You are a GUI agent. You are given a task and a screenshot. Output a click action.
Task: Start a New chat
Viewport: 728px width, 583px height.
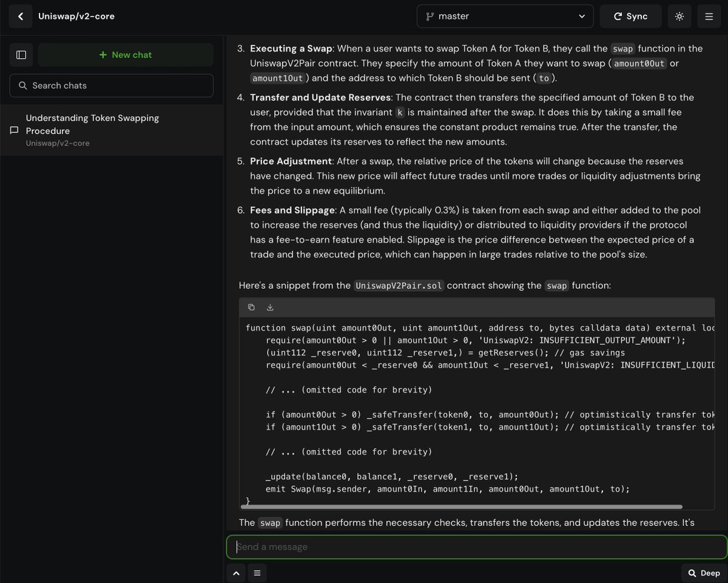[x=126, y=55]
